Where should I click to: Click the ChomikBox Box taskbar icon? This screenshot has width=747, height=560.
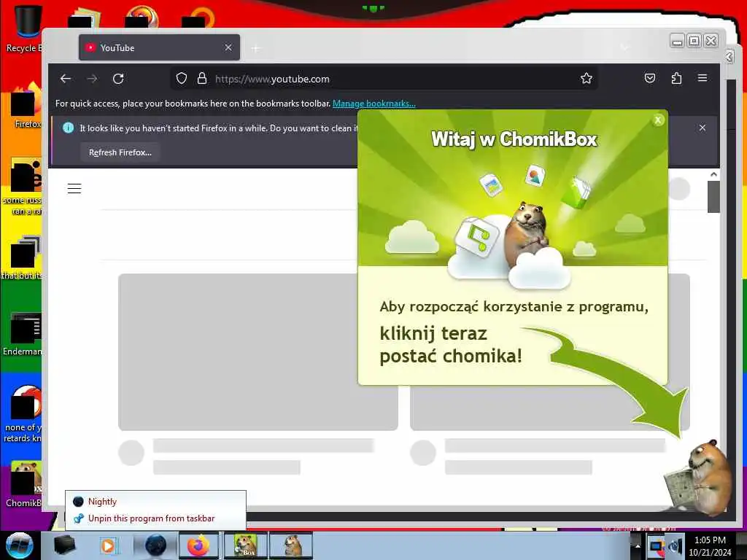(246, 545)
